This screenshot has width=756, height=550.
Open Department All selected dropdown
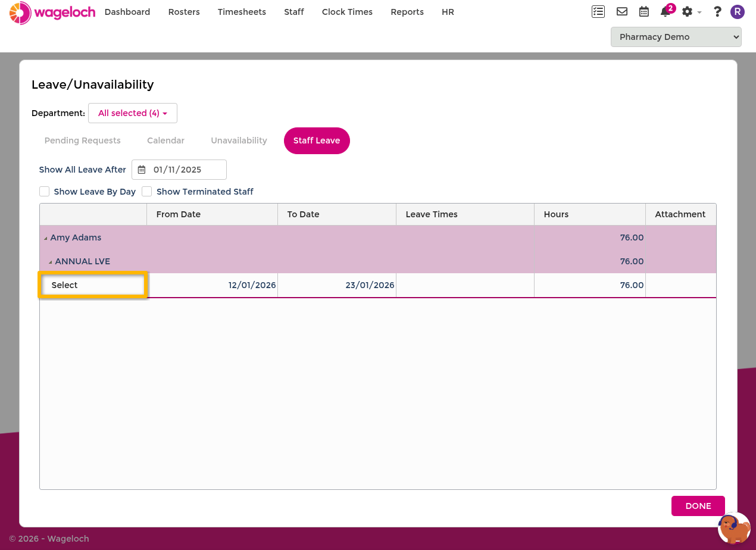tap(133, 113)
